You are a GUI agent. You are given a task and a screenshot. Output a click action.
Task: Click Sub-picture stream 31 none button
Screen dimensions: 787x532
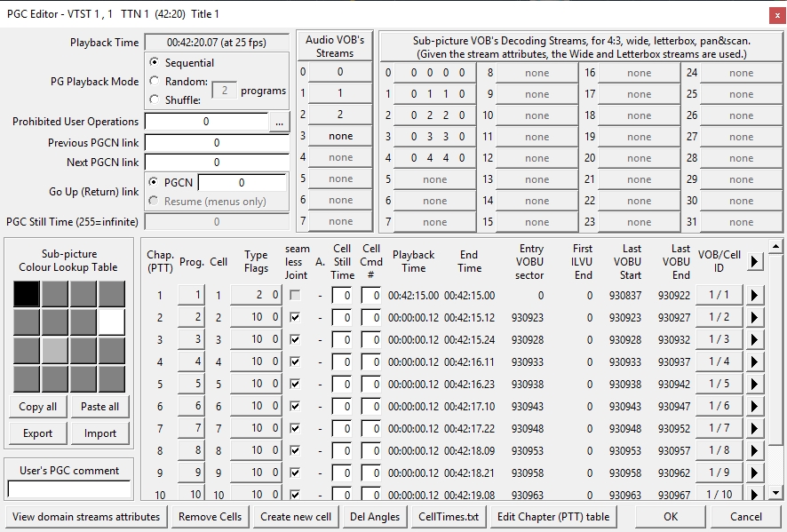tap(742, 222)
